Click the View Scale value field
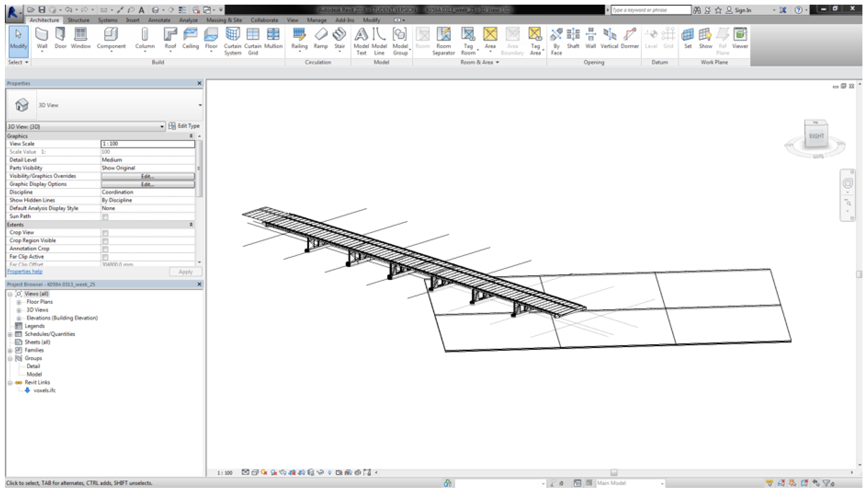The height and width of the screenshot is (493, 868). 148,143
